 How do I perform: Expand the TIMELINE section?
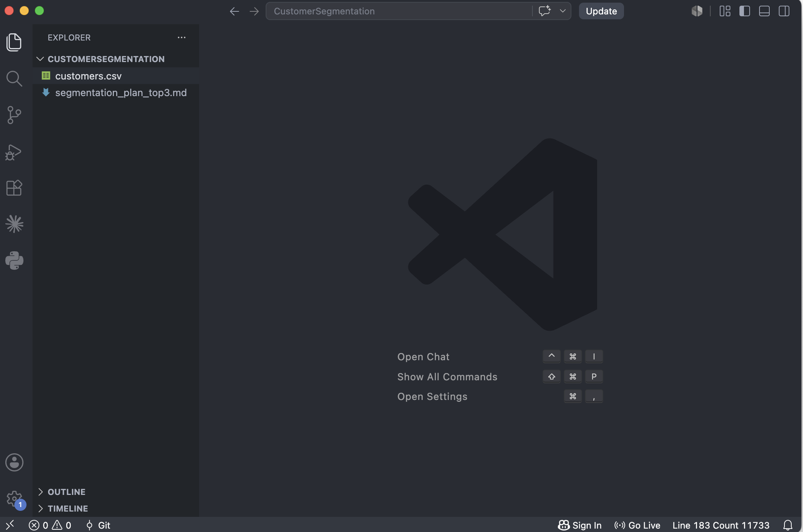pos(116,509)
